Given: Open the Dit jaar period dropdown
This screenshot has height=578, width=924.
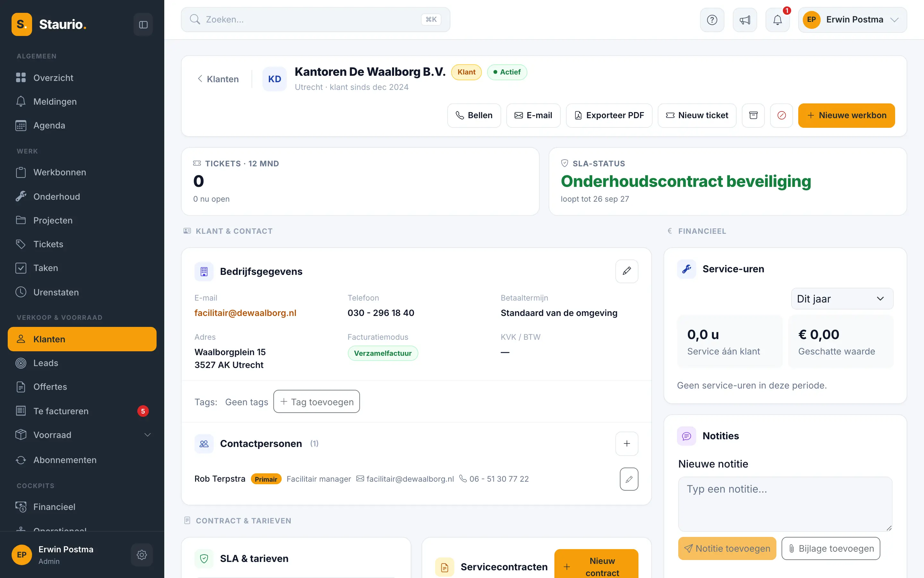Looking at the screenshot, I should click(842, 299).
